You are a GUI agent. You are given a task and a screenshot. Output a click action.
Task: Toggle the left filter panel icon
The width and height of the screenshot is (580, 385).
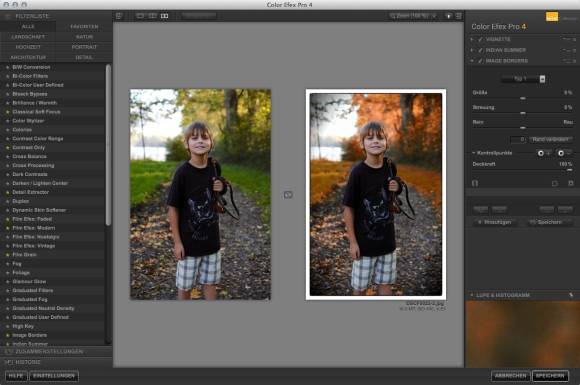coord(119,16)
